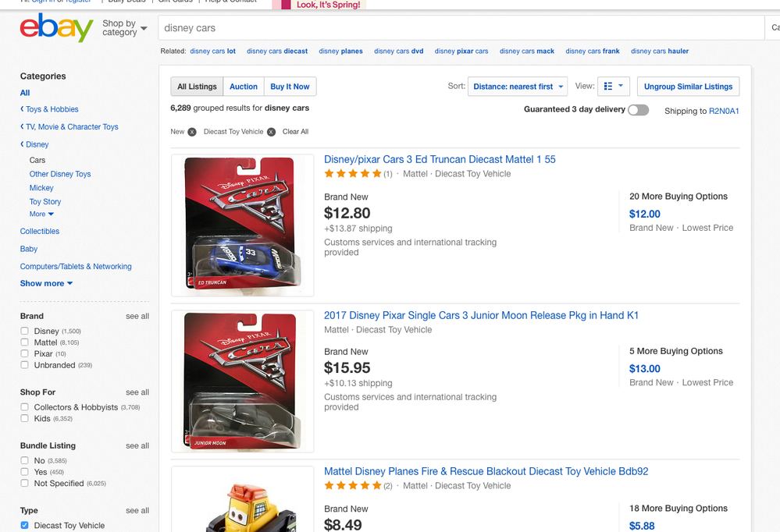This screenshot has width=780, height=532.
Task: Open the Sort by distance dropdown
Action: [x=517, y=87]
